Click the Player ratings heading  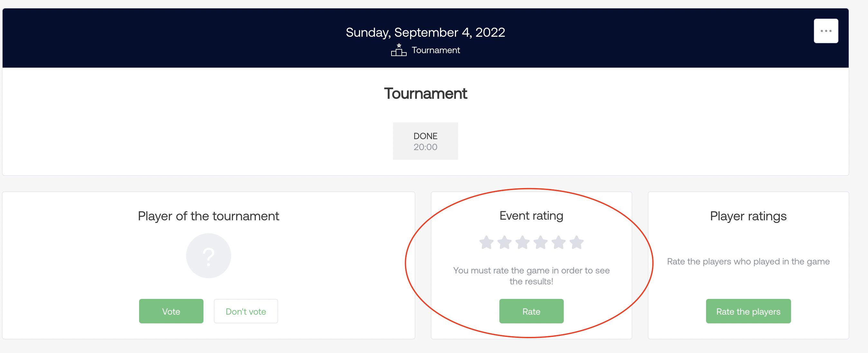(748, 216)
